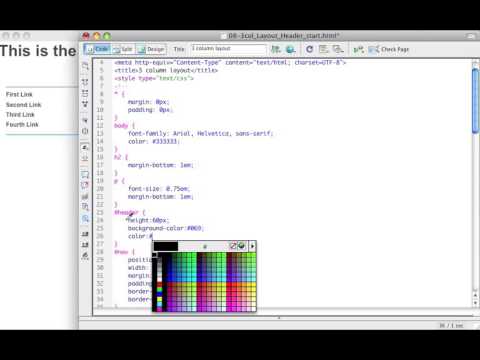The height and width of the screenshot is (360, 480).
Task: Click the 'font-family: Arial' code line
Action: pos(200,134)
